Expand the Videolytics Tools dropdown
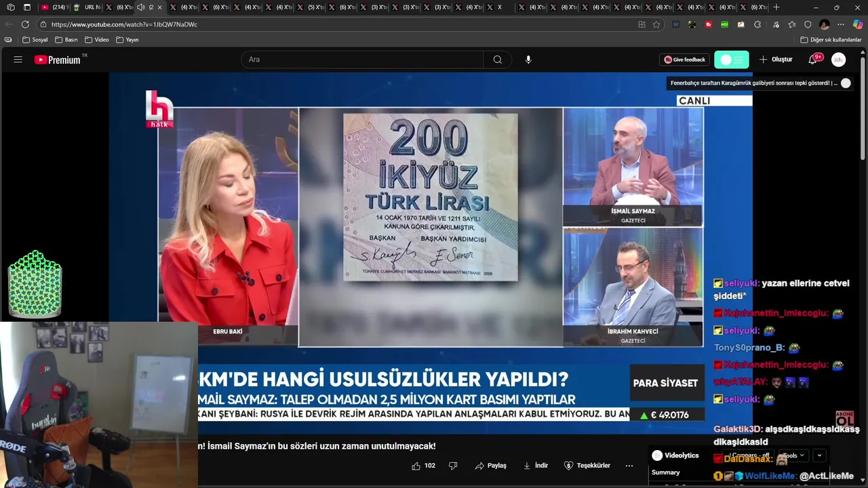The height and width of the screenshot is (488, 868). (795, 455)
